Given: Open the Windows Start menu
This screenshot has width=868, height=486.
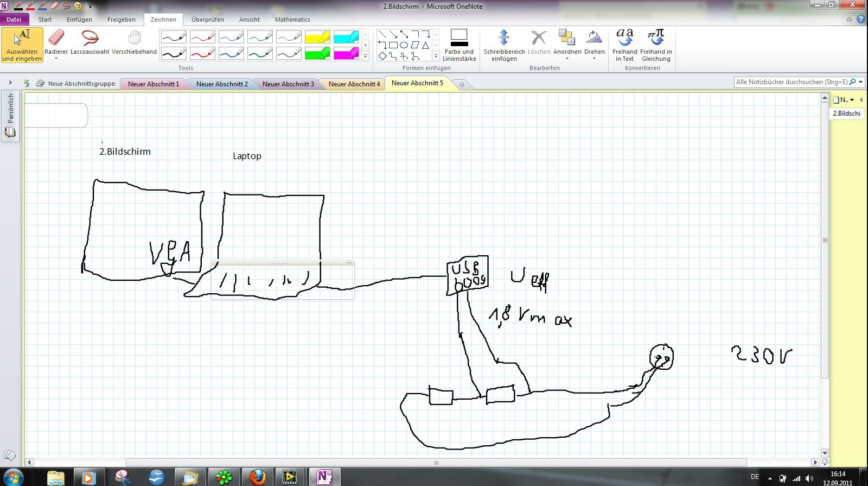Looking at the screenshot, I should 12,477.
